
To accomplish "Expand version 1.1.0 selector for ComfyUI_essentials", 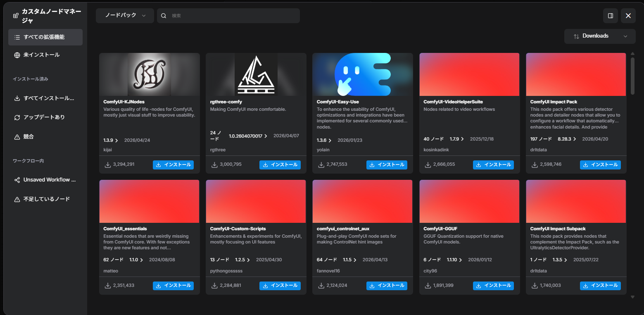I will (x=136, y=260).
